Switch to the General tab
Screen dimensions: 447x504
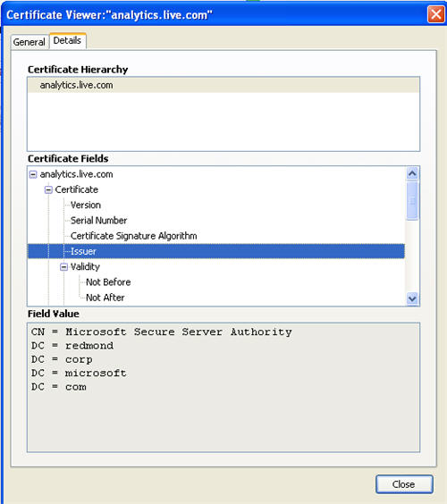29,42
